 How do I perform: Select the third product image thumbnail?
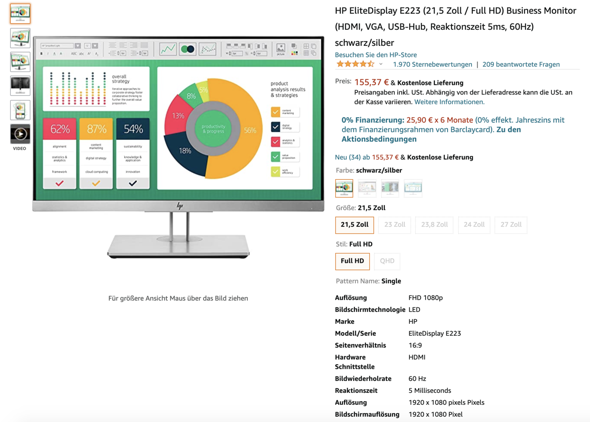tap(20, 62)
